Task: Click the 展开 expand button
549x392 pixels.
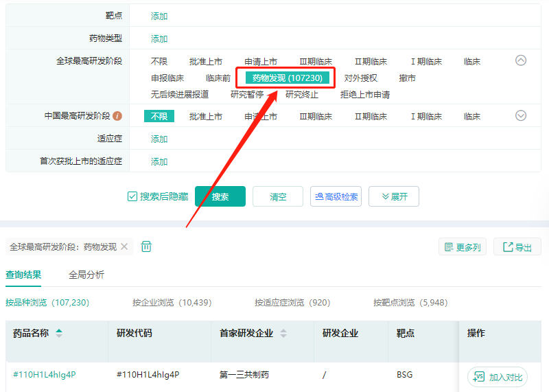Action: pos(393,197)
